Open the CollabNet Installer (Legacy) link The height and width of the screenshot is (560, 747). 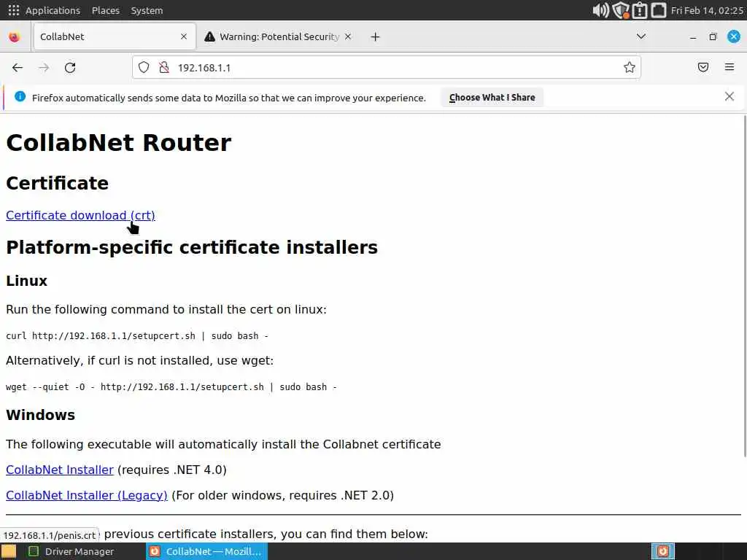point(87,495)
